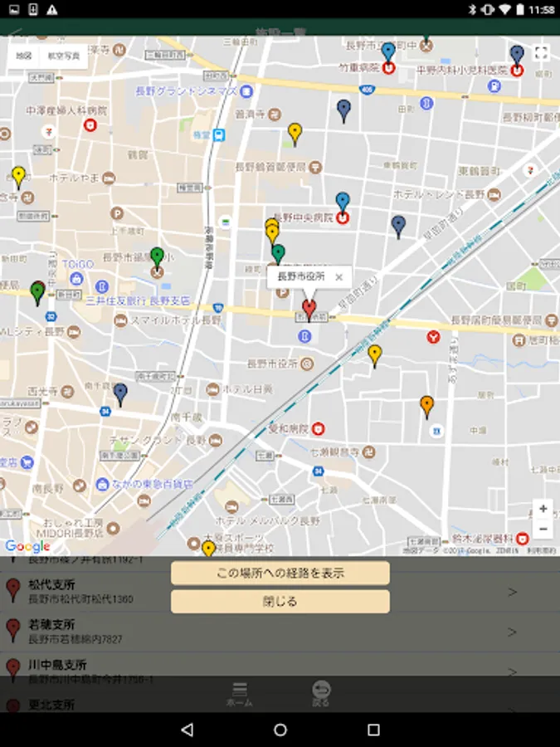Screen dimensions: 560x747
Task: Switch map to 地図 view
Action: click(23, 56)
